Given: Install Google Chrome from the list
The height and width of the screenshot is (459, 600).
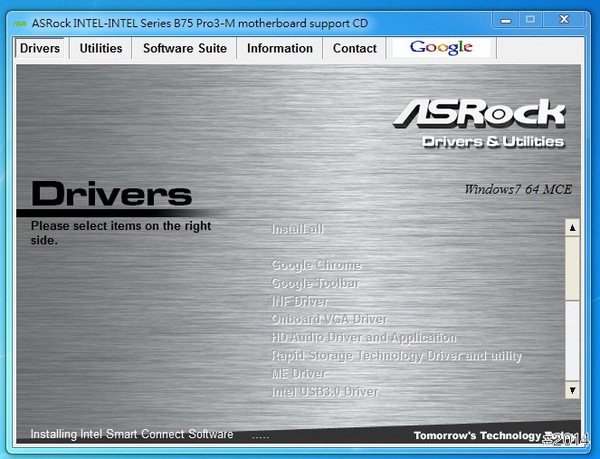Looking at the screenshot, I should pos(316,265).
